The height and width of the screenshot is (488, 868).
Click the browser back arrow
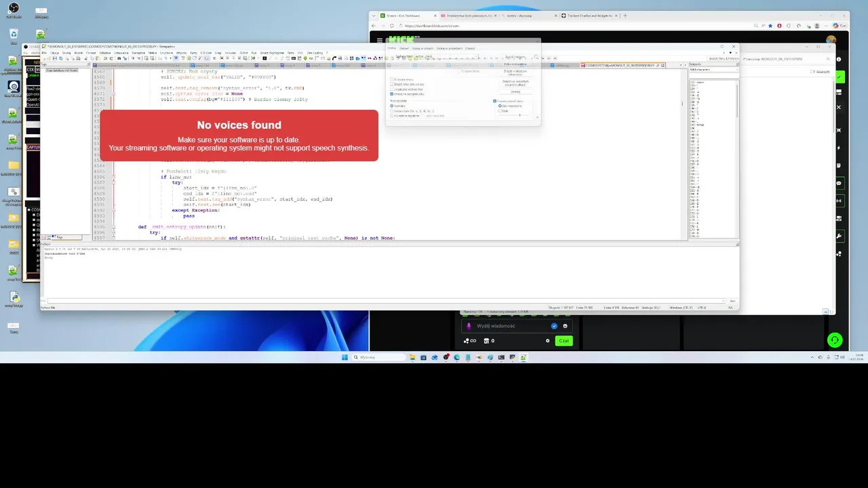pos(374,26)
